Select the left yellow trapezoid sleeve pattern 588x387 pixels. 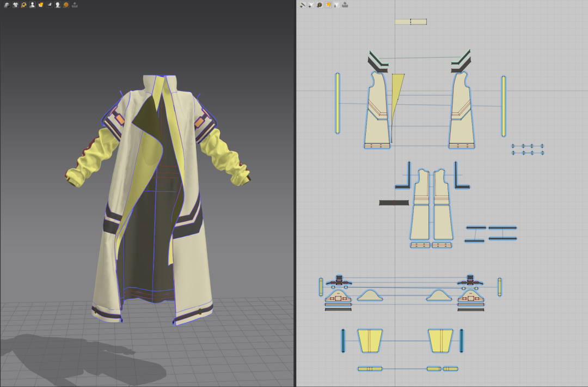[370, 341]
